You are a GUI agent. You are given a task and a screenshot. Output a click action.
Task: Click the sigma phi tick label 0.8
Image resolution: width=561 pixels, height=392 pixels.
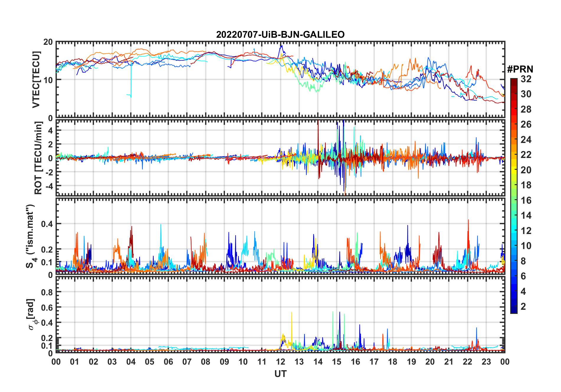pyautogui.click(x=47, y=292)
